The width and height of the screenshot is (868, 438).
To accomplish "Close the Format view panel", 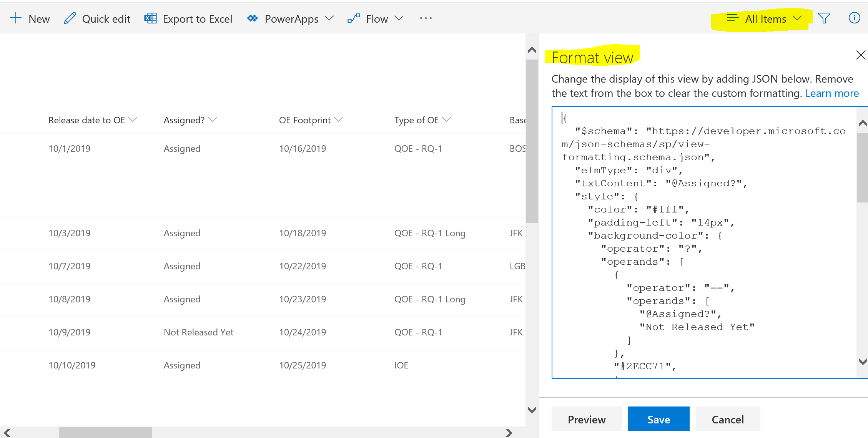I will (860, 55).
